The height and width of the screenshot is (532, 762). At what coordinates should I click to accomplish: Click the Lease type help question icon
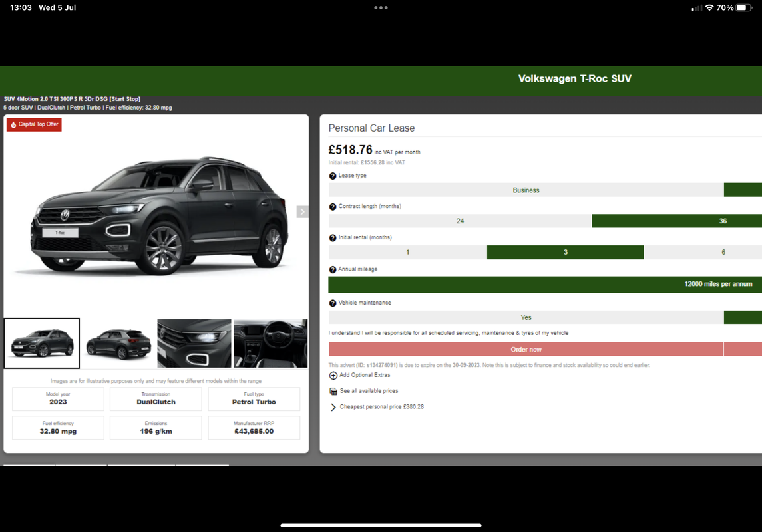pyautogui.click(x=332, y=176)
